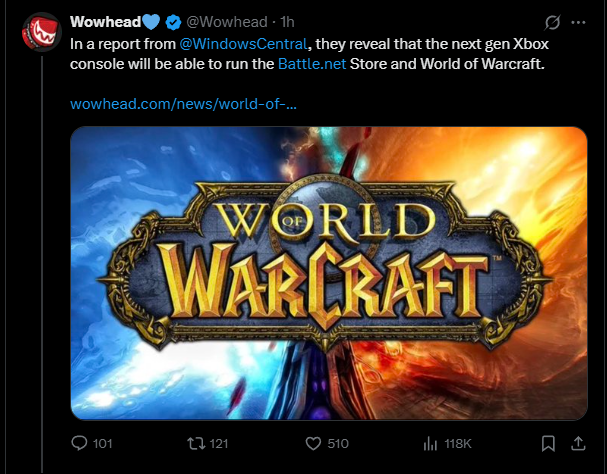Screen dimensions: 607x474
Task: Open wowhead.com/news article link
Action: pyautogui.click(x=183, y=104)
